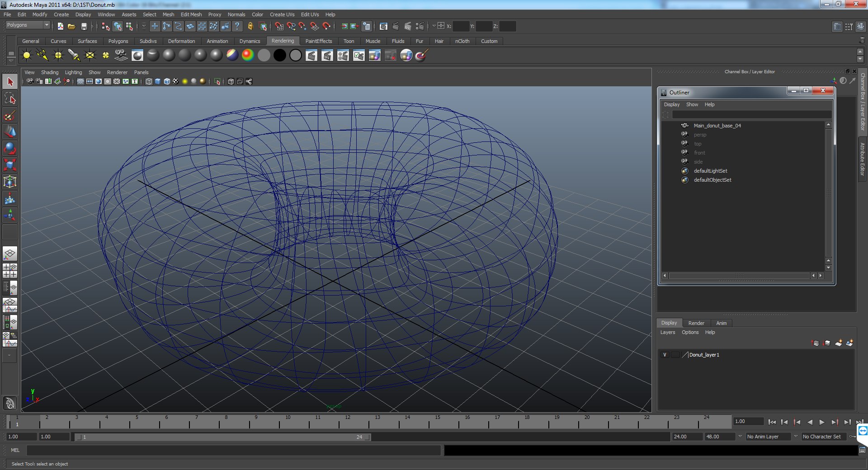Open the Anim layer tab
The width and height of the screenshot is (868, 470).
(722, 323)
